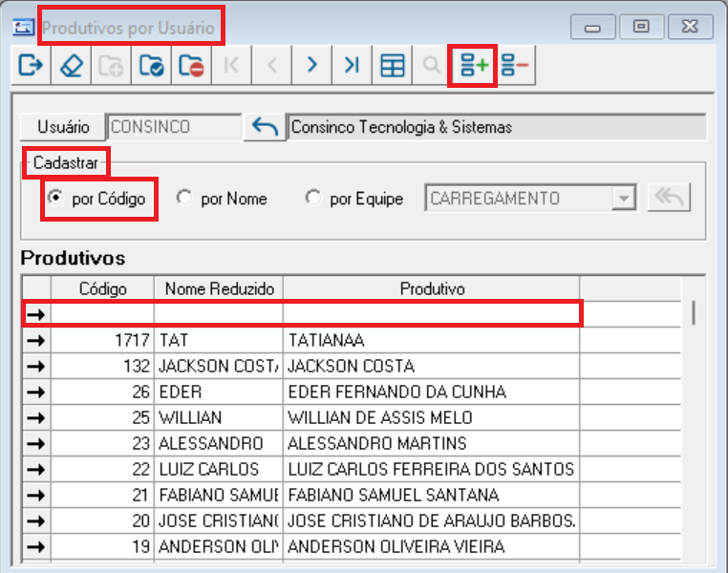Go to previous record arrow

tap(271, 65)
